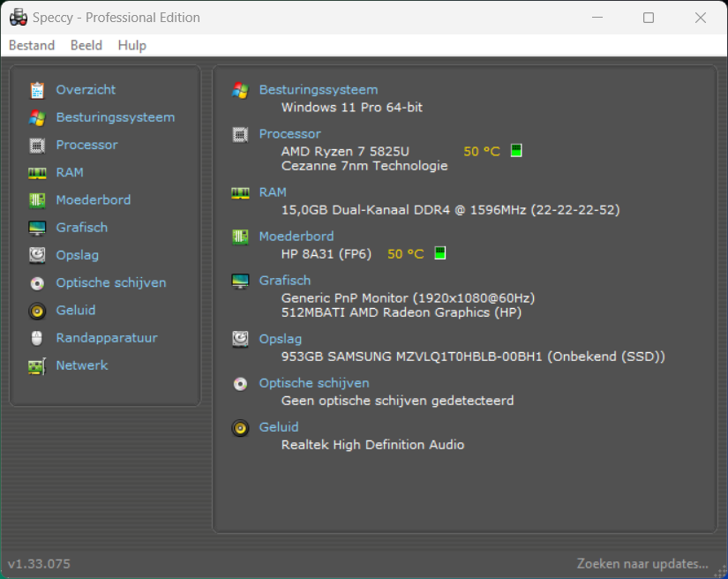Click the RAM heading link in summary
Screen dimensions: 728x579
(x=273, y=192)
